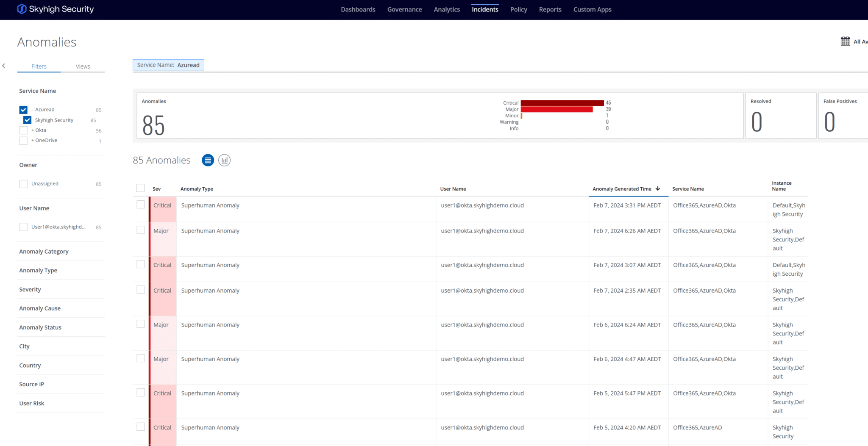
Task: Open the calendar date range icon
Action: tap(845, 42)
